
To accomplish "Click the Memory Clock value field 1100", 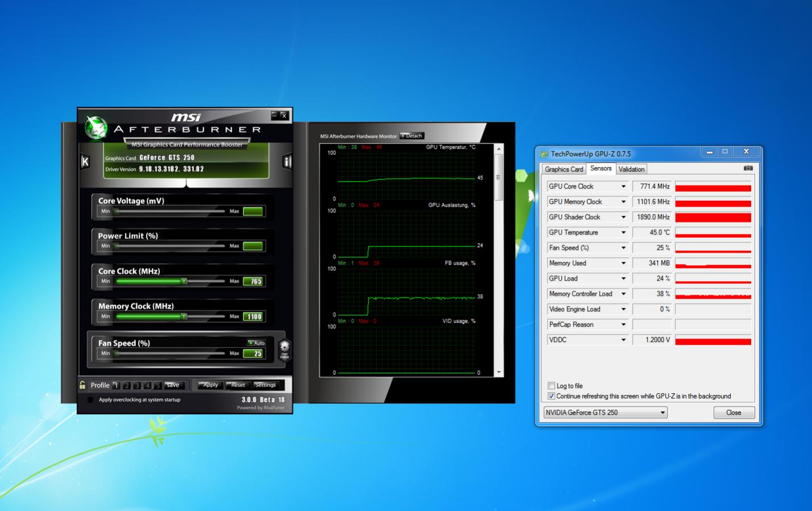I will pyautogui.click(x=253, y=316).
